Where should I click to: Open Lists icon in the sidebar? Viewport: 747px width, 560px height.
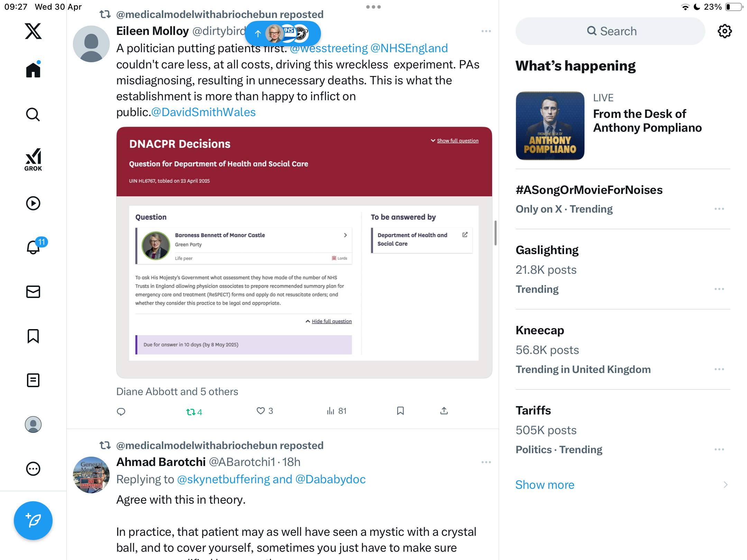(x=33, y=380)
